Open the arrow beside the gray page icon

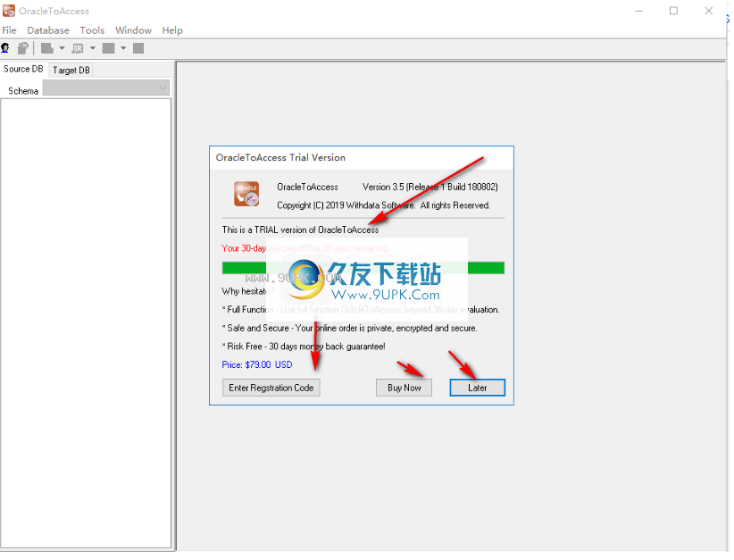pyautogui.click(x=62, y=48)
